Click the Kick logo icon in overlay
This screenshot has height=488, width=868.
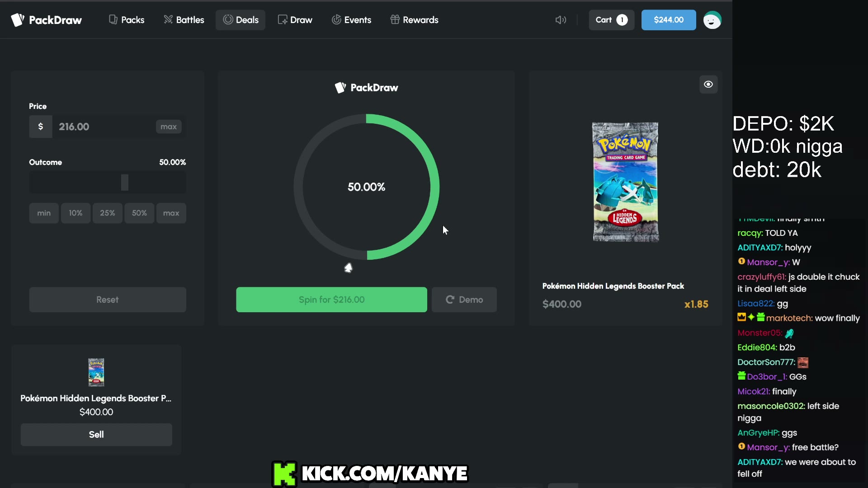[284, 474]
